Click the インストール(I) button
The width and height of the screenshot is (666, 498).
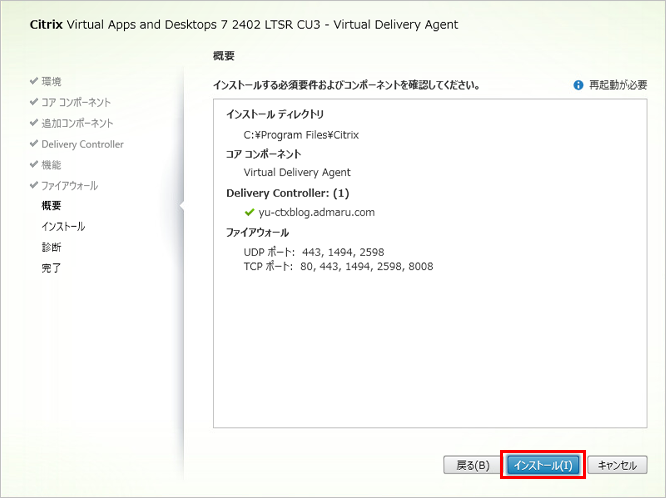pyautogui.click(x=541, y=465)
